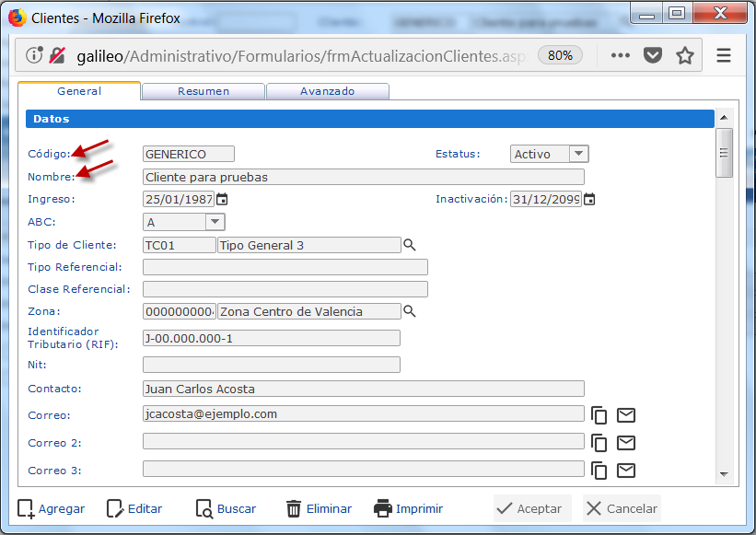Click envelope icon for Correo 2
The height and width of the screenshot is (535, 756).
626,443
